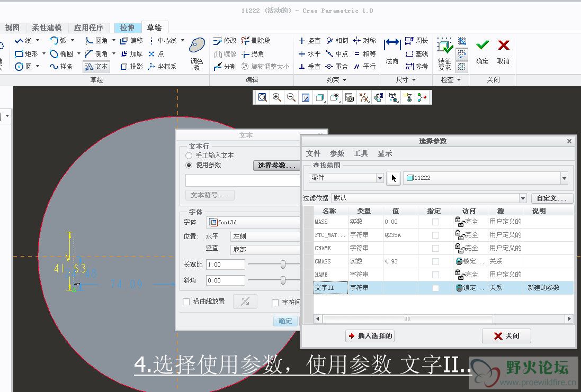Switch to the 应用程序 ribbon tab
581x392 pixels.
[x=88, y=28]
